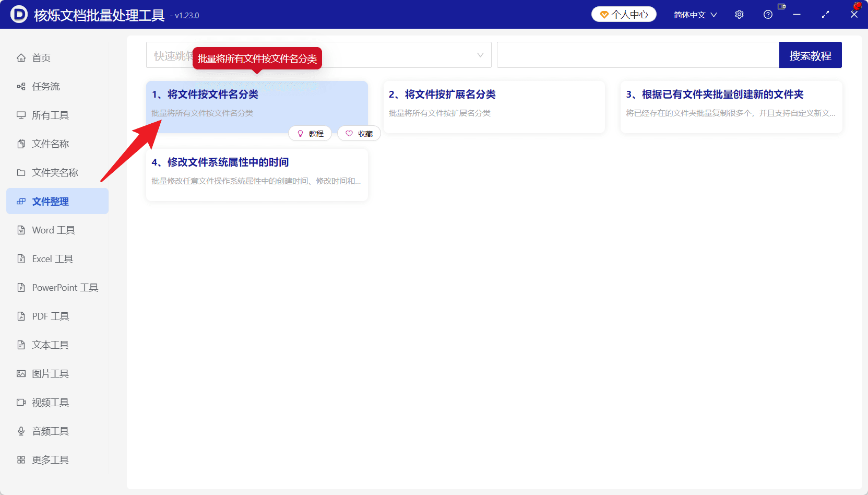Select 文件整理 in sidebar

click(x=57, y=202)
